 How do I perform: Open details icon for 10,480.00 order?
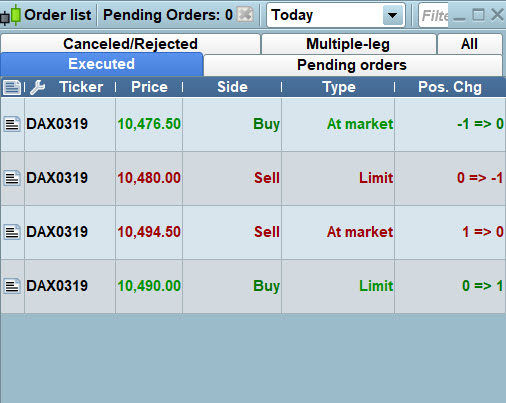click(12, 178)
